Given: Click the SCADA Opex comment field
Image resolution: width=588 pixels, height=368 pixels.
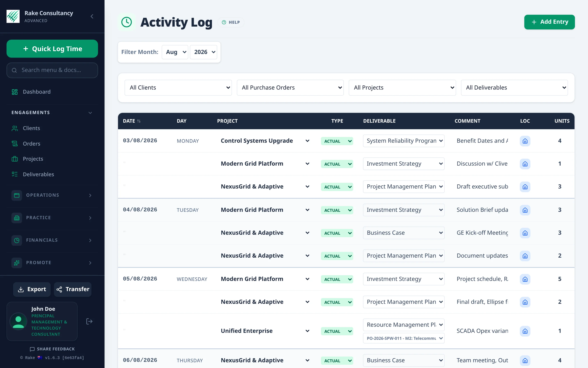Looking at the screenshot, I should (x=482, y=331).
